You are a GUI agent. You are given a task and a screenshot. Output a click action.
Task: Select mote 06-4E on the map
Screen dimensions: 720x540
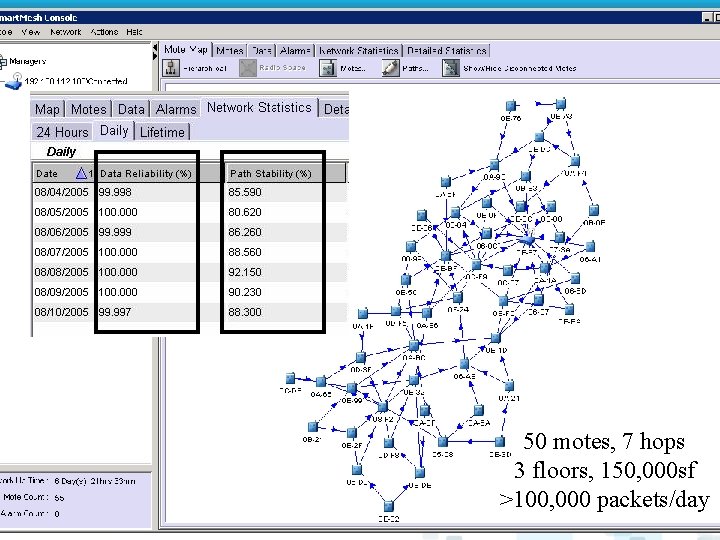click(464, 364)
